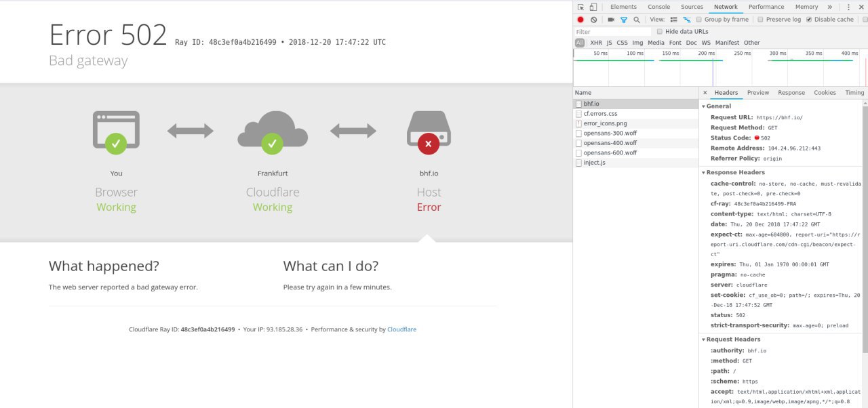868x408 pixels.
Task: Select the All filter type
Action: pyautogui.click(x=580, y=43)
